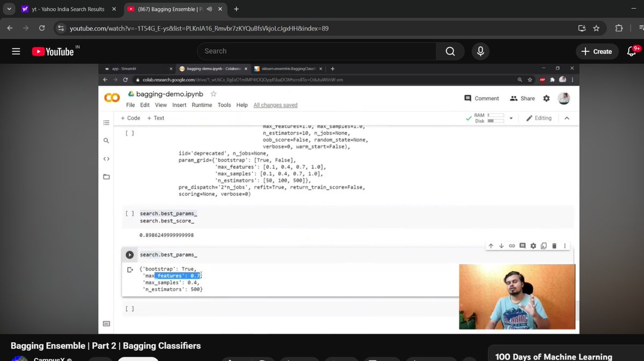The height and width of the screenshot is (361, 644).
Task: Click the YouTube search magnifier button
Action: [450, 51]
